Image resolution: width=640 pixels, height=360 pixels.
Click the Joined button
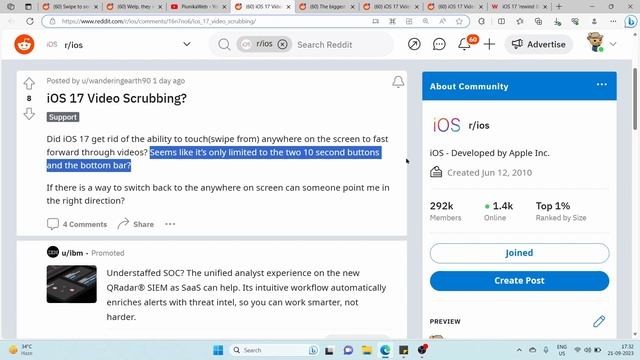[519, 253]
